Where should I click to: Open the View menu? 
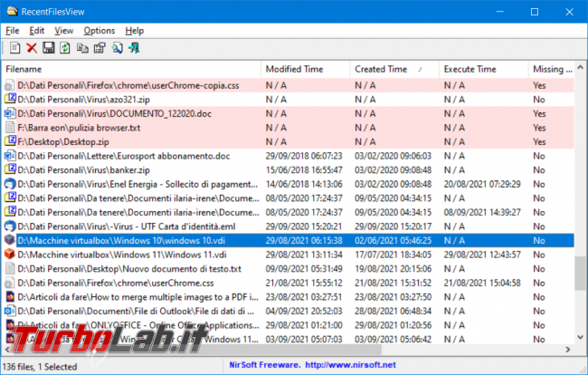63,31
